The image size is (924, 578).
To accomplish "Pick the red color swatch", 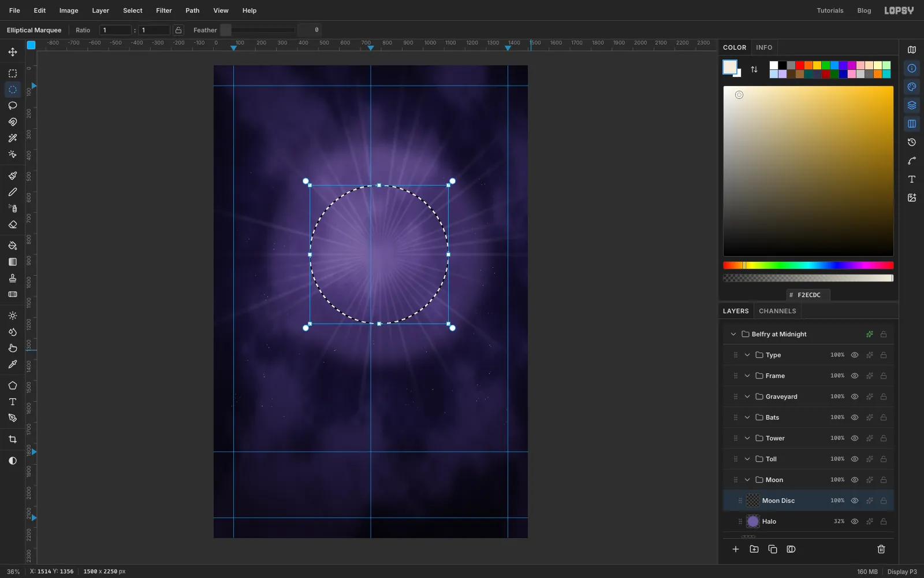I will coord(800,65).
